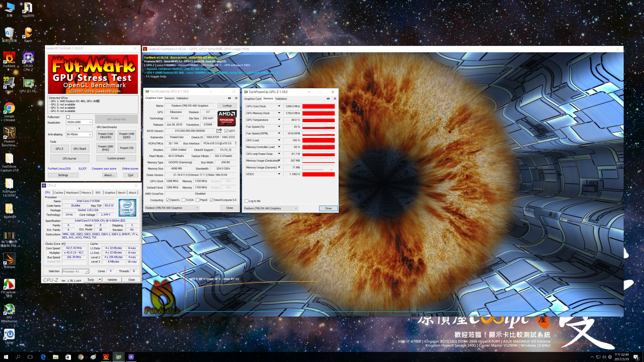Open the Heaven Benchmark desktop icon
The width and height of the screenshot is (644, 362).
(x=9, y=137)
